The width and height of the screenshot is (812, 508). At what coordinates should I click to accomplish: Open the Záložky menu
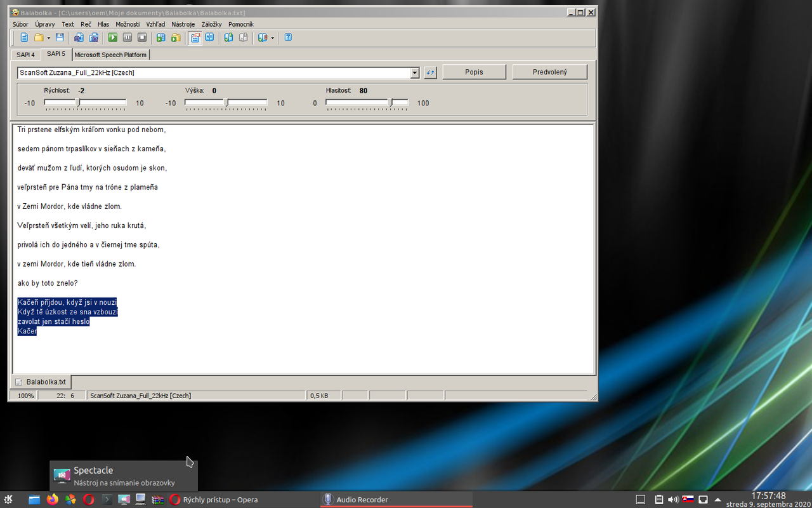tap(212, 24)
